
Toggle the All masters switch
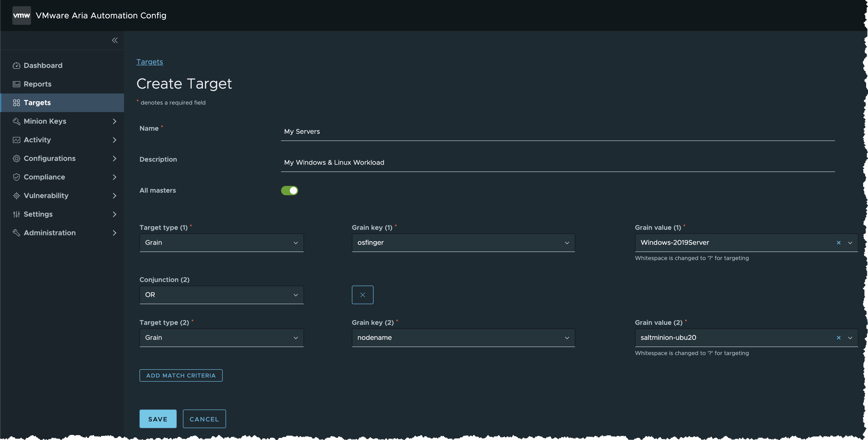289,191
